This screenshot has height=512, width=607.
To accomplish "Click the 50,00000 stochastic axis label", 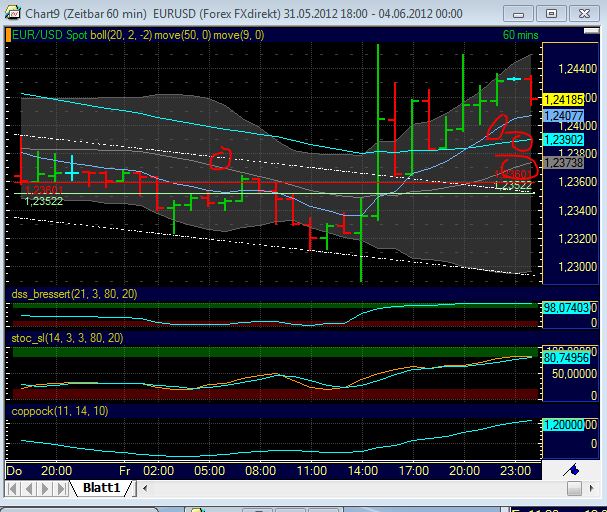I will point(574,374).
